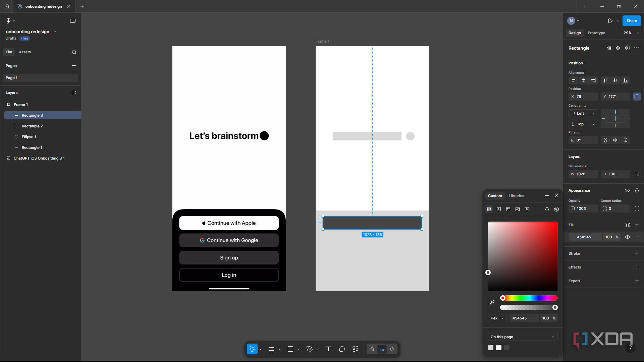Click the Share button
Screen dimensions: 644x362
coord(632,21)
